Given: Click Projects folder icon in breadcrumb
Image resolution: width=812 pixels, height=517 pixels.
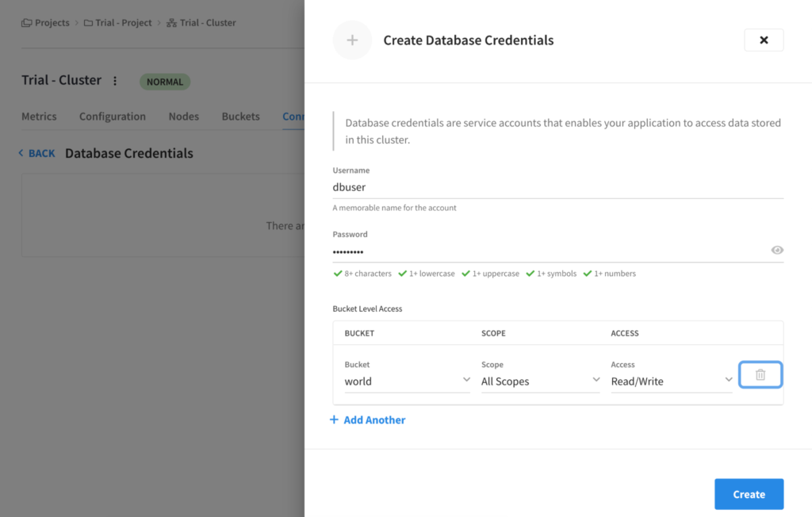Looking at the screenshot, I should (26, 23).
